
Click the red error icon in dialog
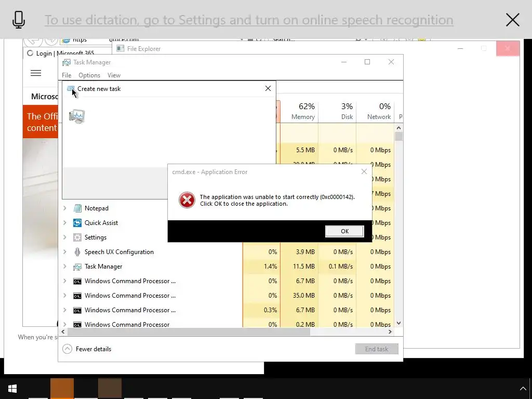click(187, 200)
